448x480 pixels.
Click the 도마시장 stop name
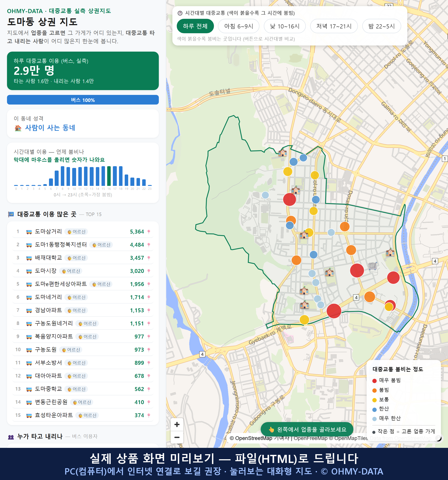46,271
